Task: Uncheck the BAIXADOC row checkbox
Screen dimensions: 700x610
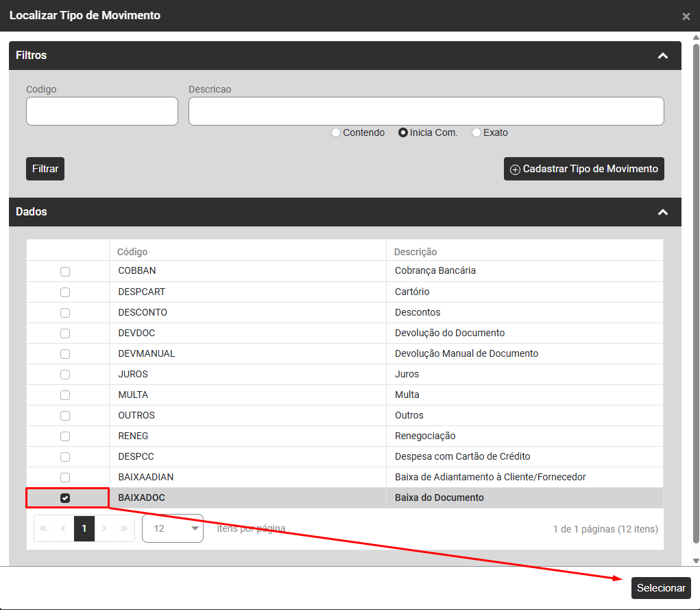Action: (65, 498)
